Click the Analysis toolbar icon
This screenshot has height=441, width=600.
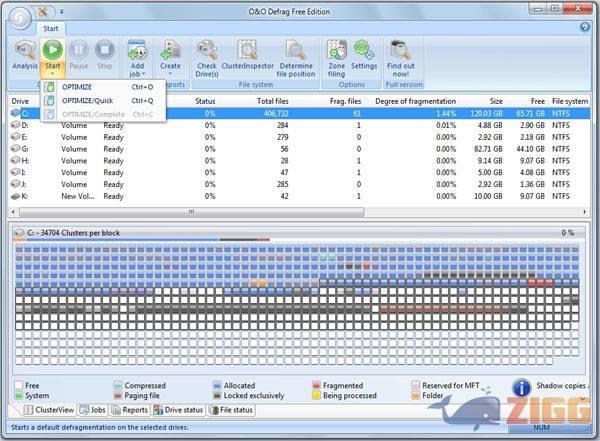25,50
